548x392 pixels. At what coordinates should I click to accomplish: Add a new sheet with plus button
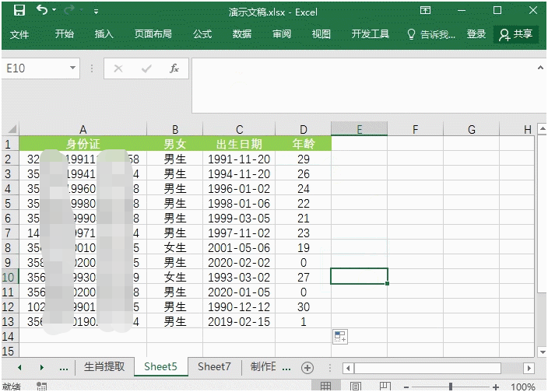[x=307, y=368]
